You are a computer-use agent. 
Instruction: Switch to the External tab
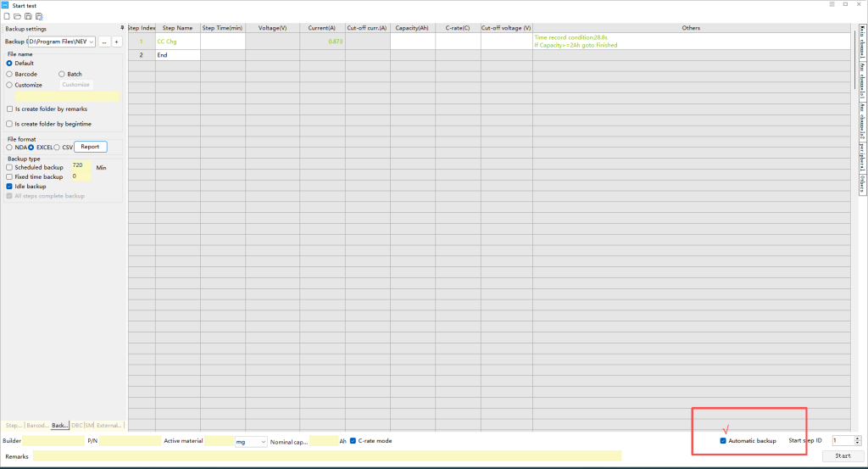point(108,425)
